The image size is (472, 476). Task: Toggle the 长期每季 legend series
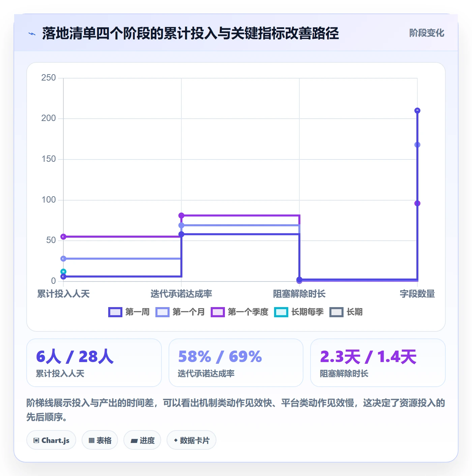point(299,312)
